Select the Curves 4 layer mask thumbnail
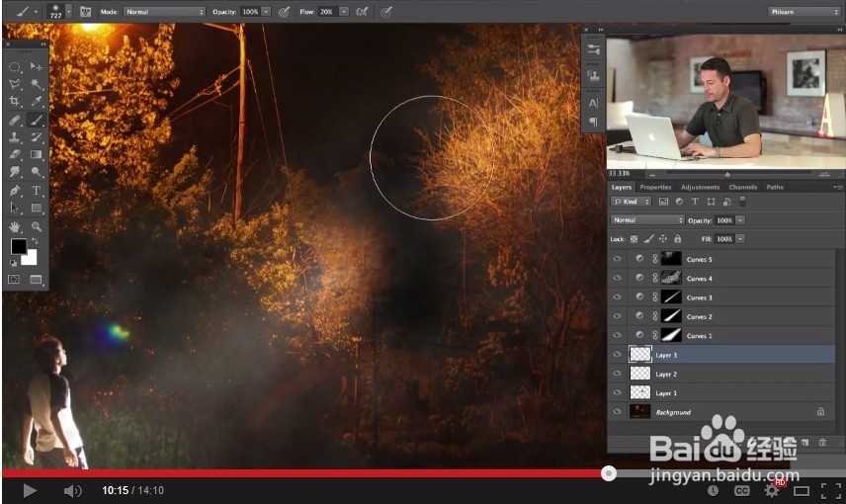The height and width of the screenshot is (504, 846). point(671,278)
